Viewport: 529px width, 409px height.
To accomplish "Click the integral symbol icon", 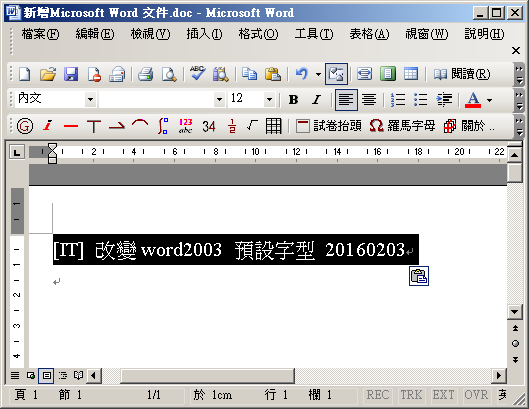I will [x=163, y=126].
